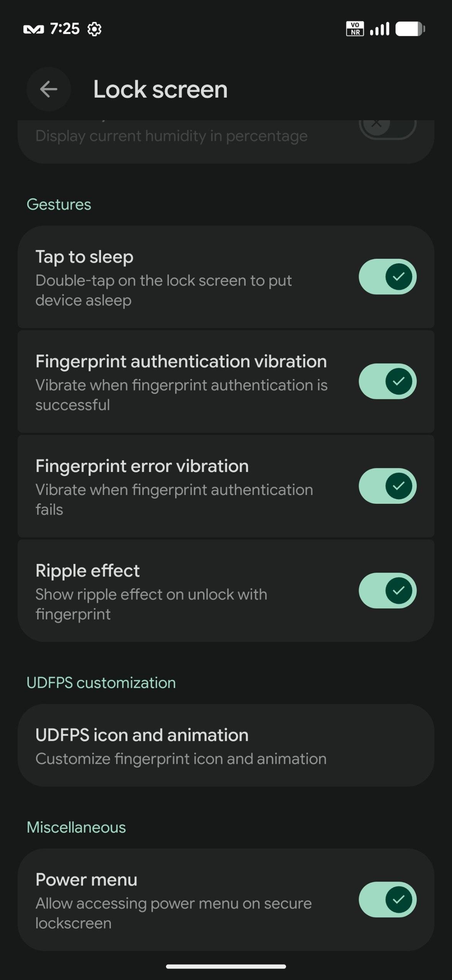This screenshot has width=452, height=980.
Task: Tap the Miscellaneous section header
Action: pos(76,827)
